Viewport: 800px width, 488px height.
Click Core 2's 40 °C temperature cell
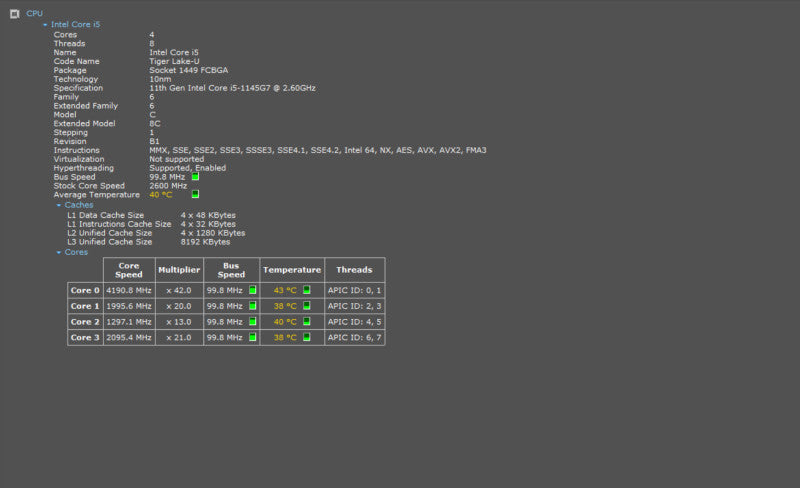(x=292, y=322)
